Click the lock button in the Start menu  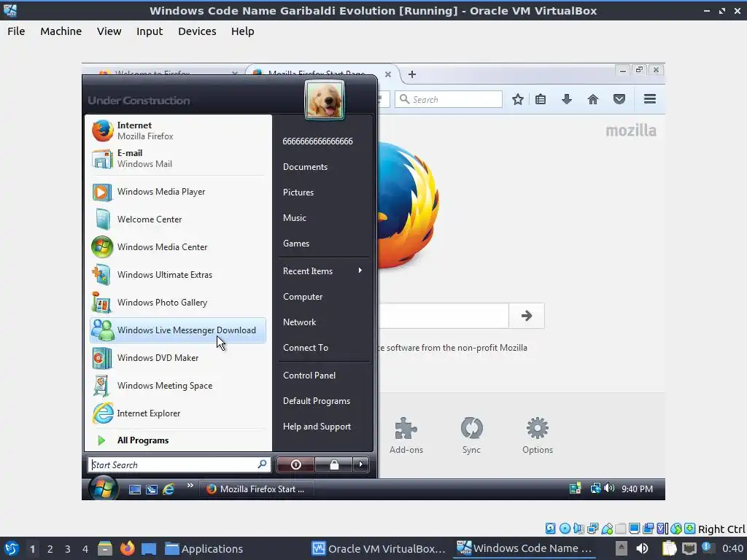(x=334, y=464)
